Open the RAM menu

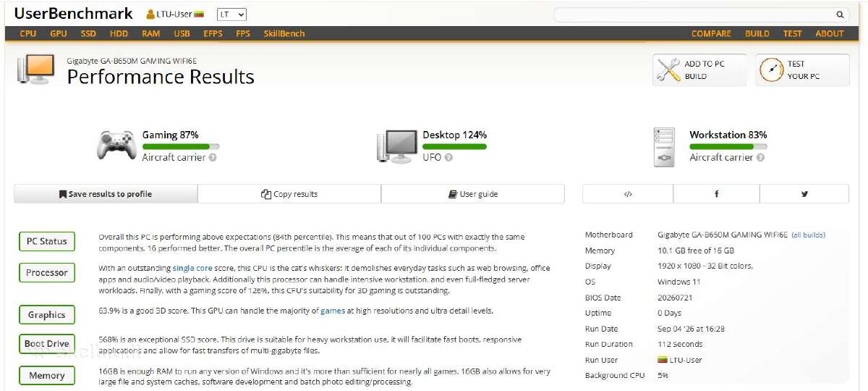pos(151,33)
